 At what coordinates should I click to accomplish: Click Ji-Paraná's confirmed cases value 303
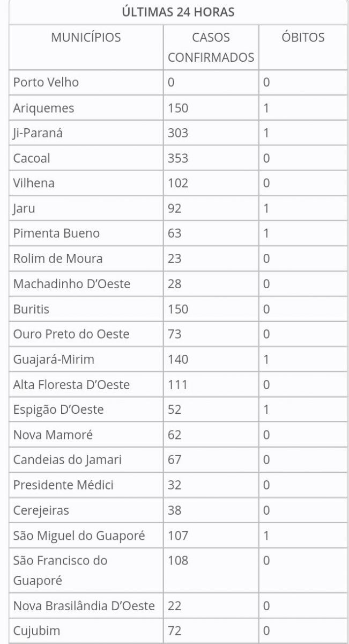178,133
